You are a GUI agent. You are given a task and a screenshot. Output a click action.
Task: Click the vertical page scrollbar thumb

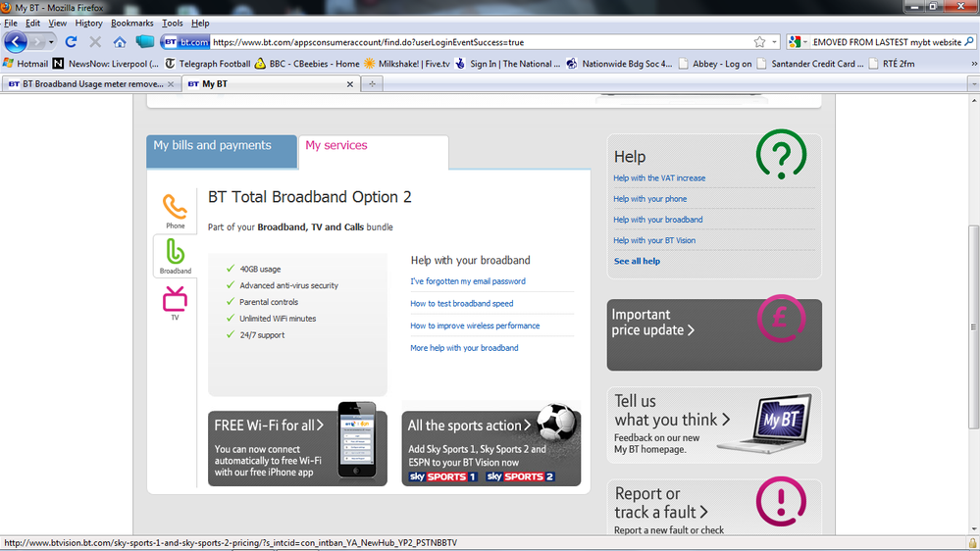click(x=974, y=326)
